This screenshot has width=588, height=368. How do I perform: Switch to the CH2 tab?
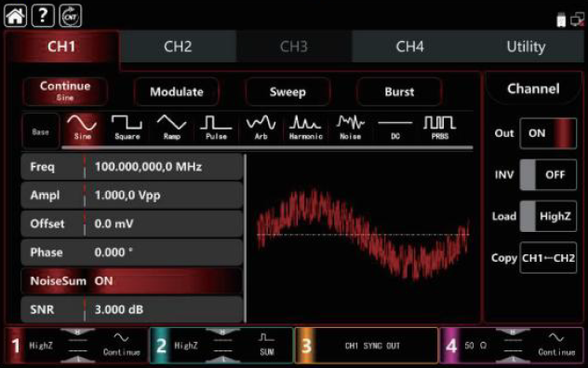click(178, 47)
